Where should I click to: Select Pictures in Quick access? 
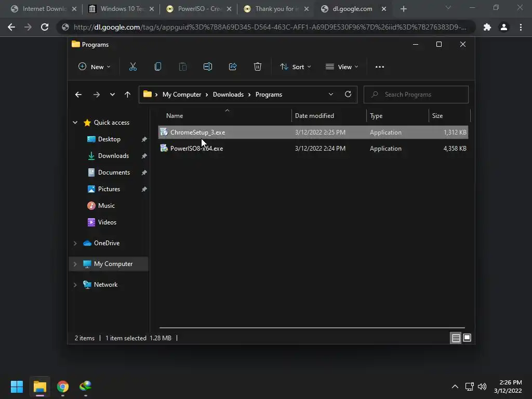click(109, 189)
